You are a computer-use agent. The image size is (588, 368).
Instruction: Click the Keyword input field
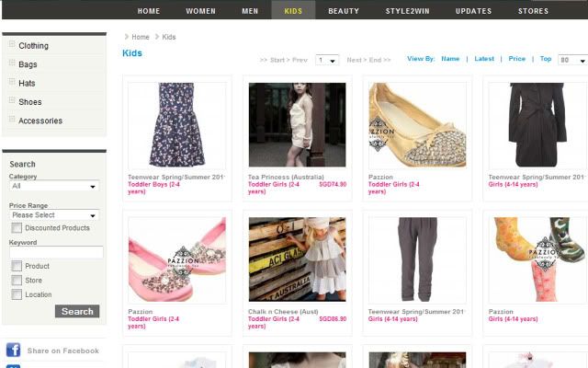56,252
